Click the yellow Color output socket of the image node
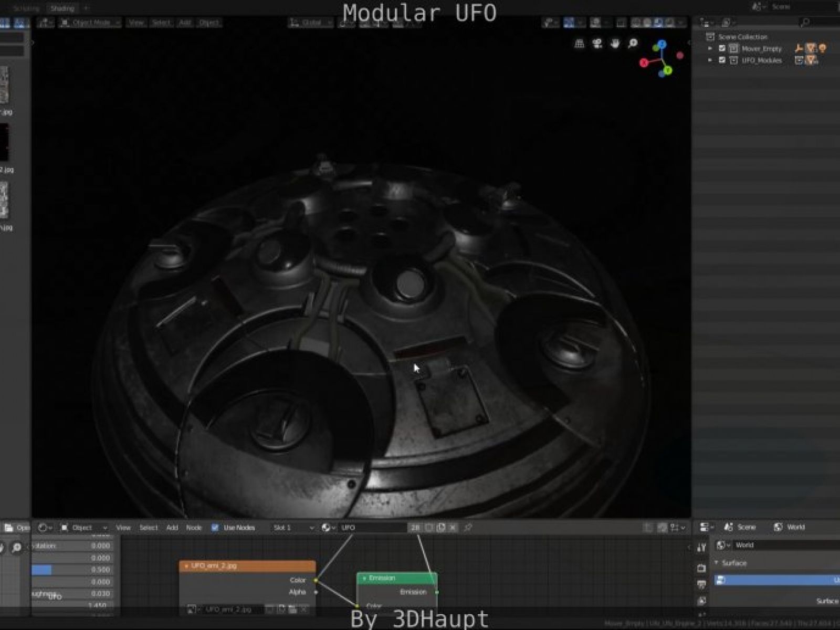Image resolution: width=840 pixels, height=630 pixels. tap(316, 580)
